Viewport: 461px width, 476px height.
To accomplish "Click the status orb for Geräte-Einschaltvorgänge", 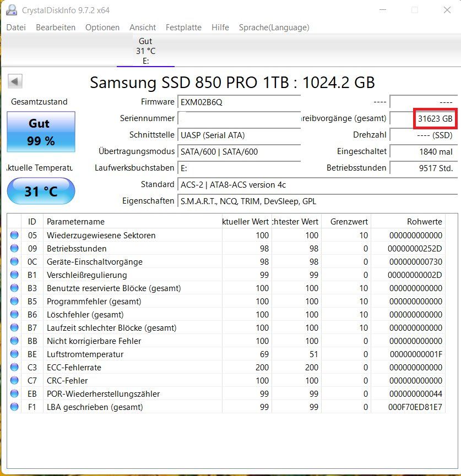I will [x=14, y=262].
